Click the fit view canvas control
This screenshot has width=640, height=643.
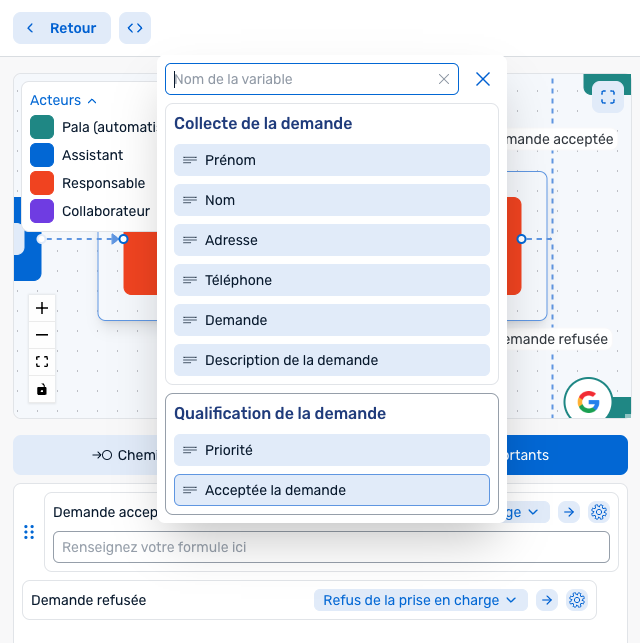pyautogui.click(x=42, y=362)
